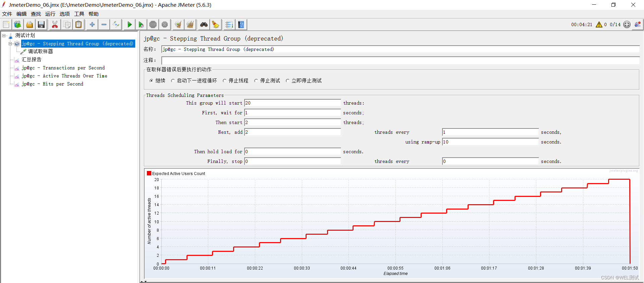The height and width of the screenshot is (283, 644).
Task: Select Active Threads Over Time tree item
Action: (x=64, y=76)
